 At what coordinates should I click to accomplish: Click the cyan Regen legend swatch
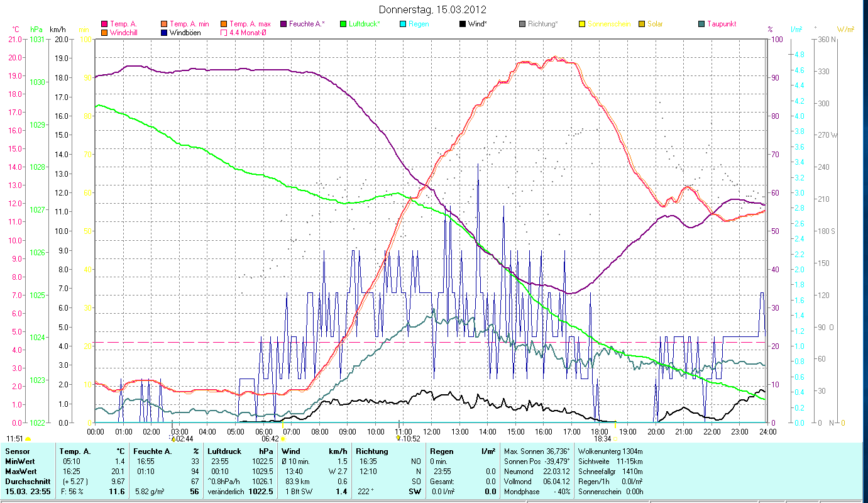[x=403, y=24]
